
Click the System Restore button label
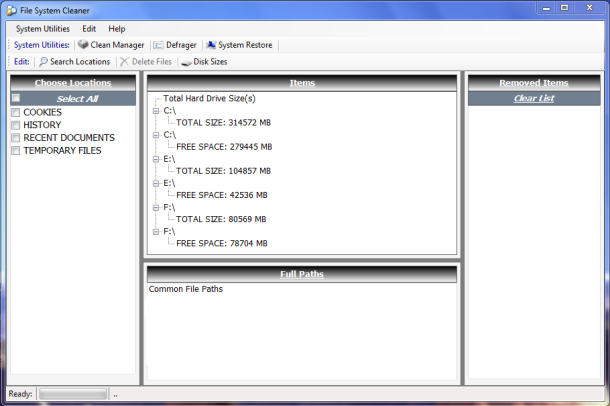[x=245, y=45]
